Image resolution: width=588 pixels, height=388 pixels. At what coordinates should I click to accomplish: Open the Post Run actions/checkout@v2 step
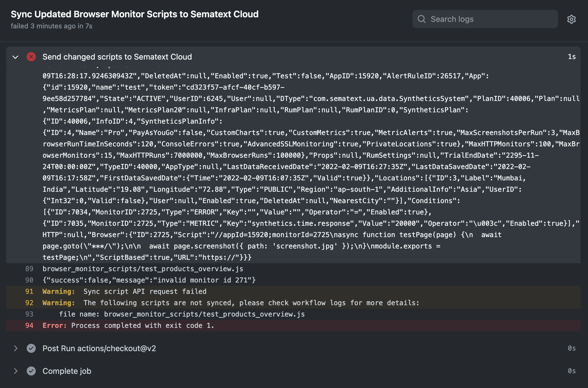click(293, 348)
